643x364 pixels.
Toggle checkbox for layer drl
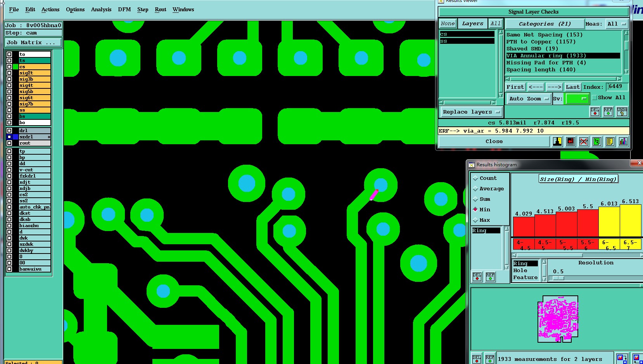tap(9, 131)
